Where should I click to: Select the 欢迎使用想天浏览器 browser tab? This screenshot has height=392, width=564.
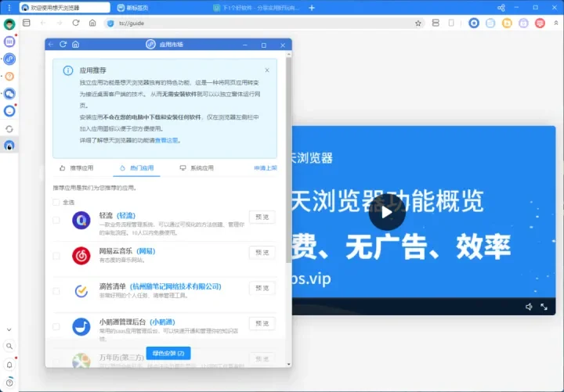[x=65, y=8]
